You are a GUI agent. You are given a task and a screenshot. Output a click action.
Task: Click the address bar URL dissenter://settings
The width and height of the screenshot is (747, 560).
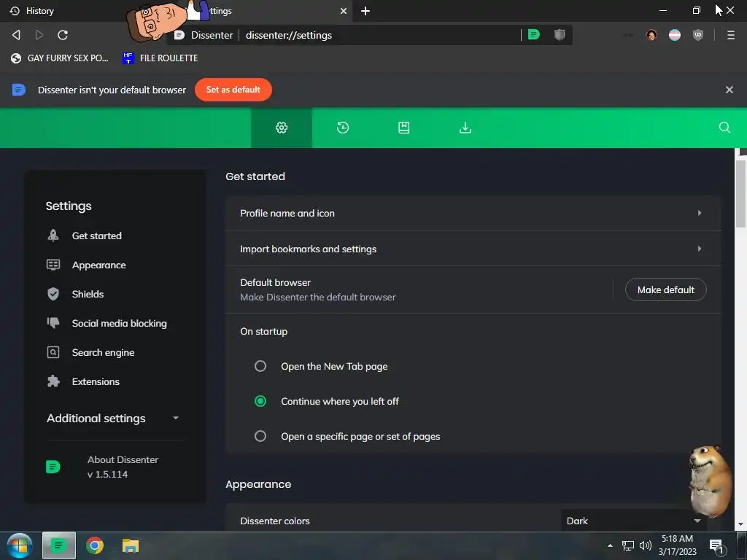(289, 35)
